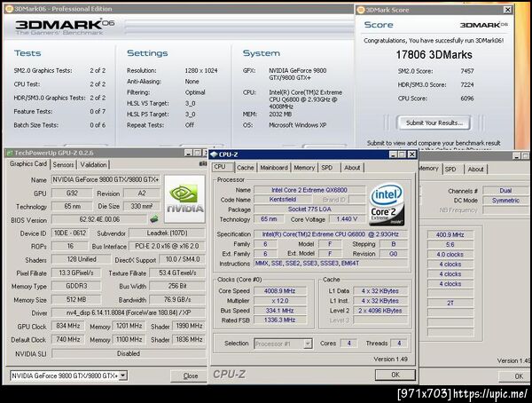
Task: Click the NVIDIA logo in GPU-Z
Action: click(185, 199)
